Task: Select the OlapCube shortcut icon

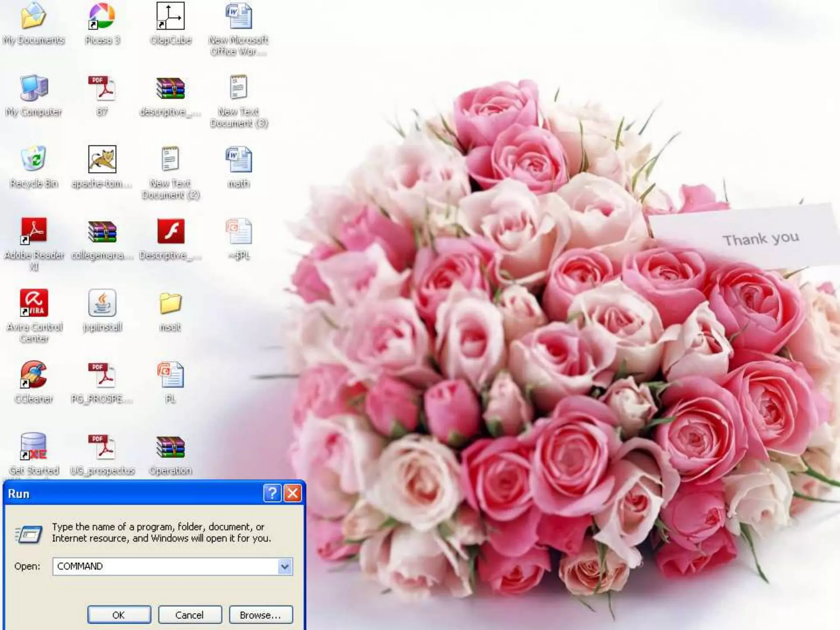Action: coord(170,16)
